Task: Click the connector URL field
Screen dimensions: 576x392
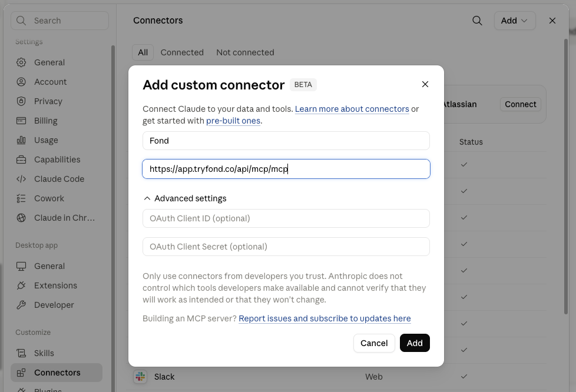Action: coord(286,169)
